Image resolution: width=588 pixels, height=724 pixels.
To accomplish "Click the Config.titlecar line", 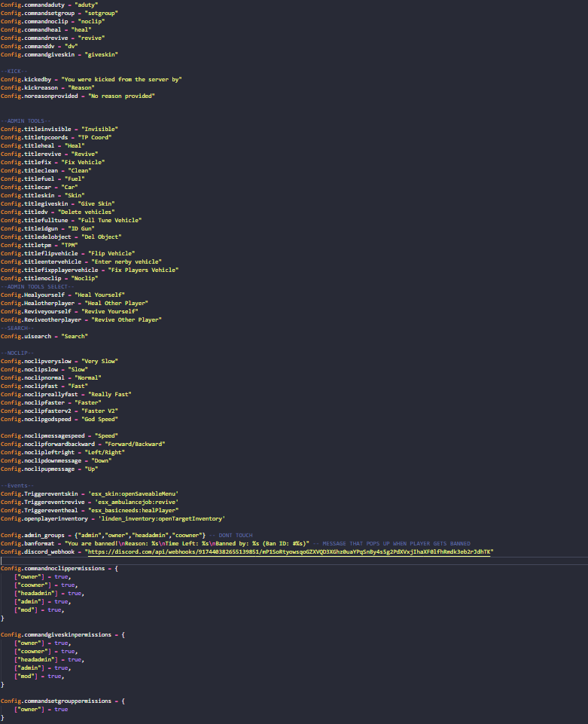I will coord(39,188).
